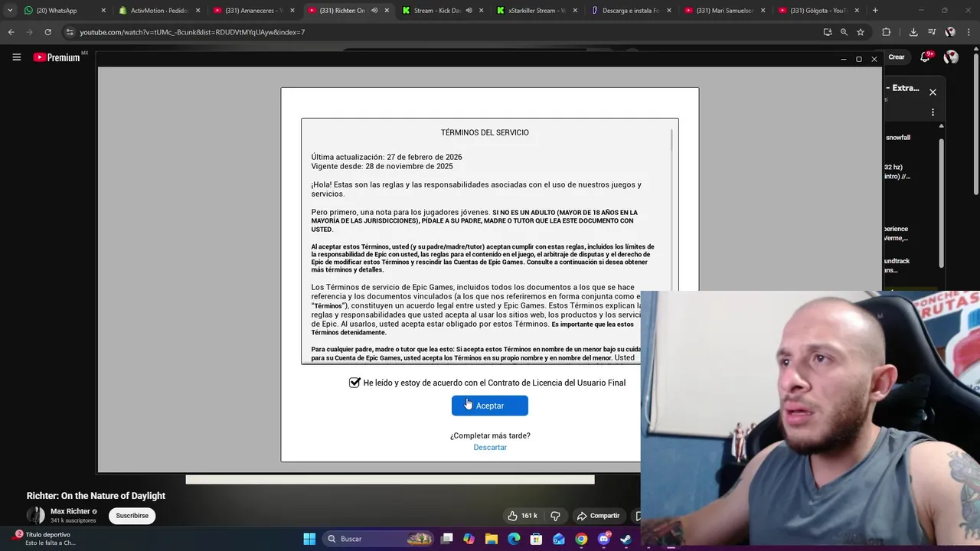Close the WhatsApp tab

(103, 11)
